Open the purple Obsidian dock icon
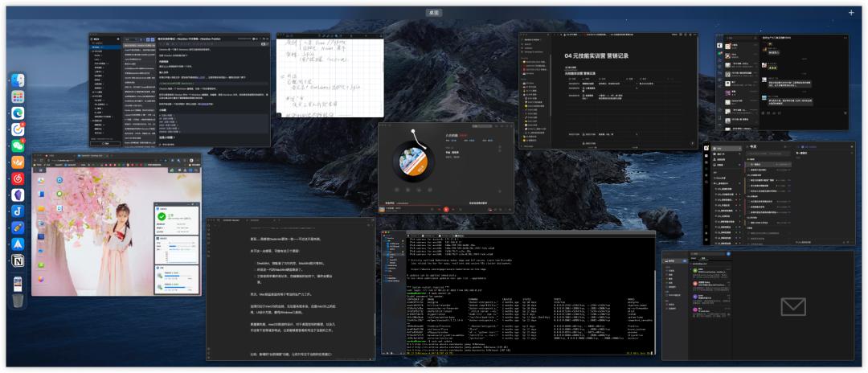 point(18,195)
